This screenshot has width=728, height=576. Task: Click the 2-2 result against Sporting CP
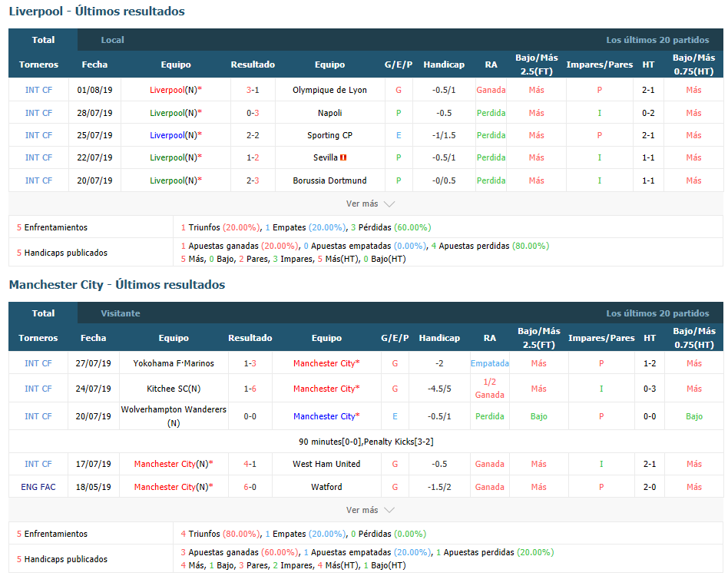click(x=253, y=135)
